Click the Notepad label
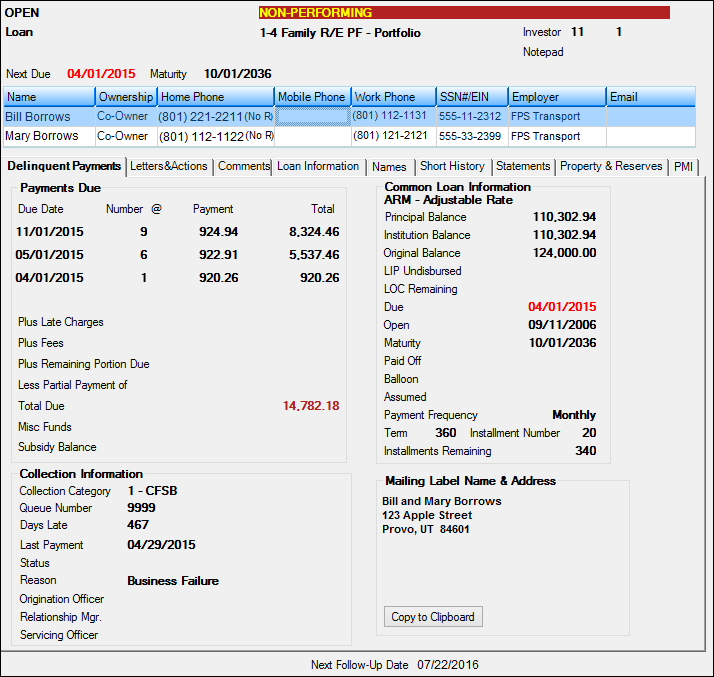This screenshot has width=714, height=677. (x=543, y=52)
